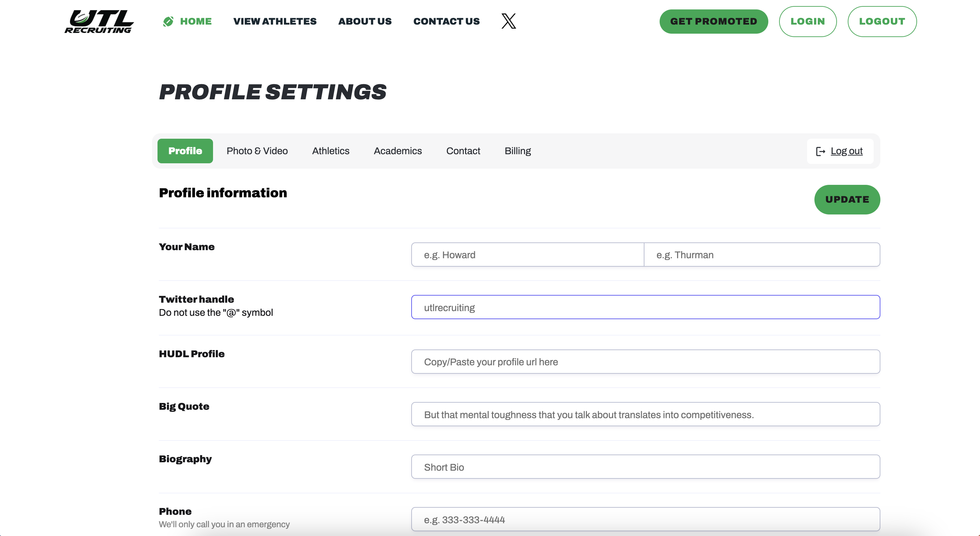980x536 pixels.
Task: Switch to the Photo & Video tab
Action: point(257,151)
